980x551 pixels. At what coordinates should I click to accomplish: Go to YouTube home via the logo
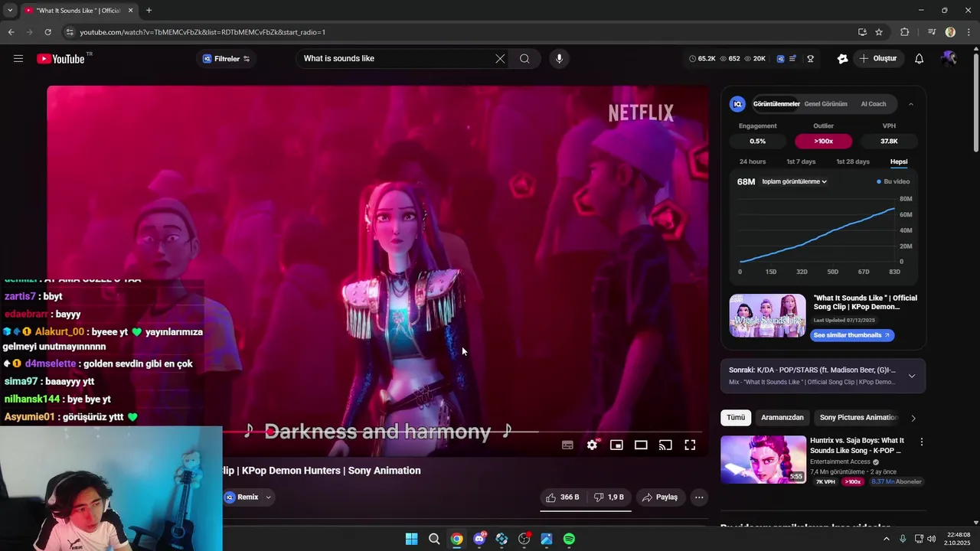pyautogui.click(x=60, y=59)
